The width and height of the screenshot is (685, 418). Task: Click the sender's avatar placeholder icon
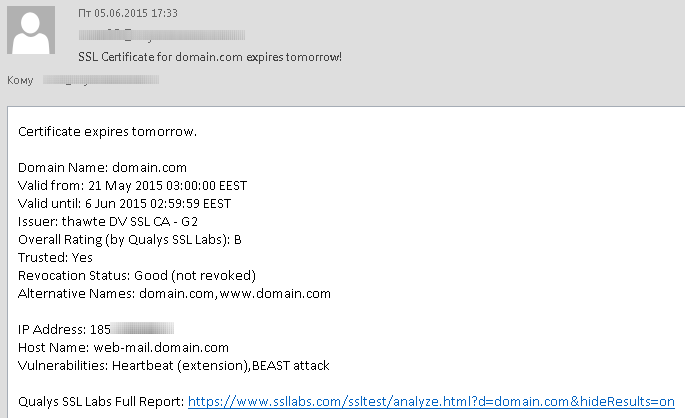point(31,31)
